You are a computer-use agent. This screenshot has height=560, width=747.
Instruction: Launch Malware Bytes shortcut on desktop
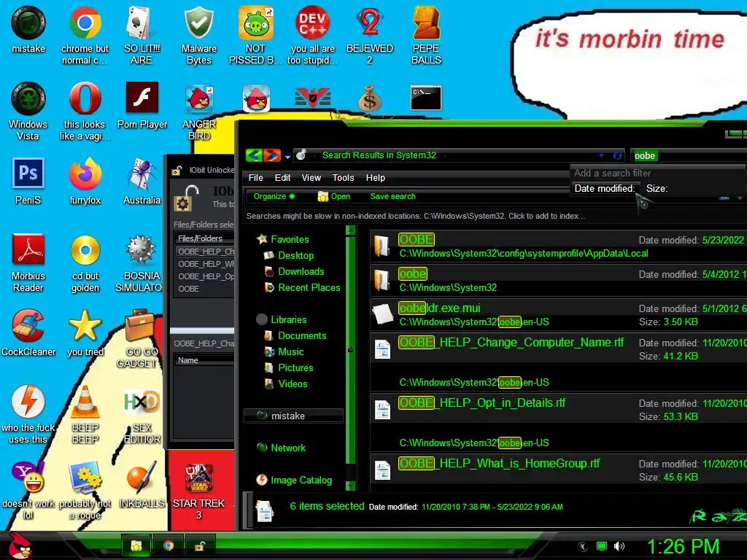coord(198,36)
